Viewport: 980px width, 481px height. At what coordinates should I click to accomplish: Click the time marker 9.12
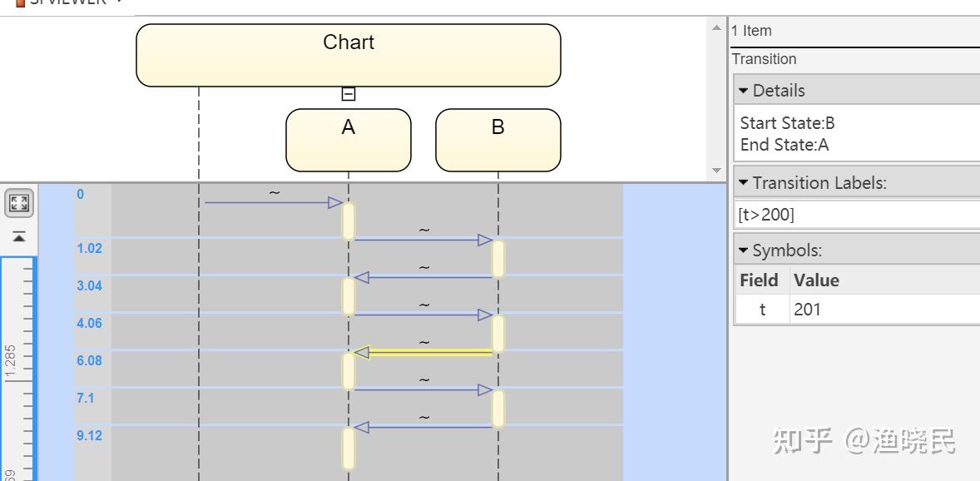pos(89,436)
